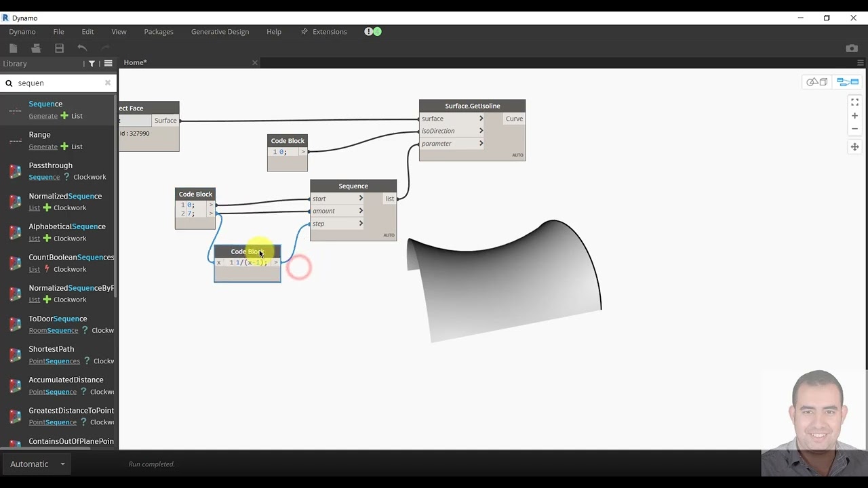Follow the Generate link under Sequence

(x=43, y=116)
